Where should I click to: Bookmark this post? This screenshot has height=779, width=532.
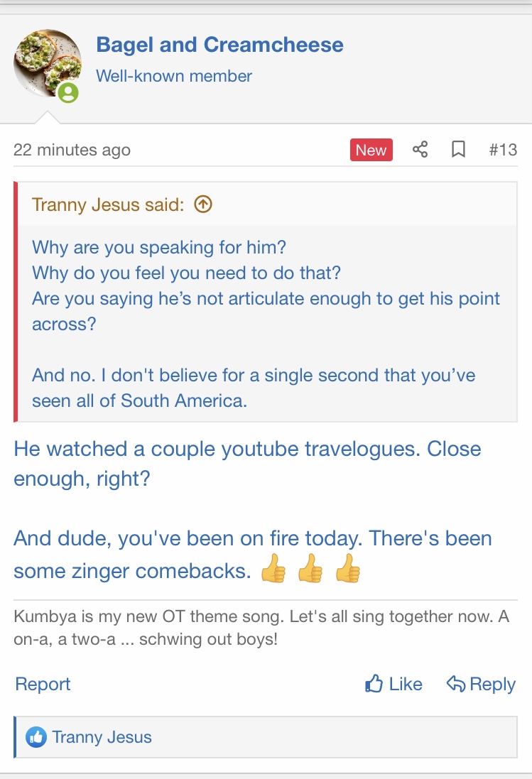click(x=459, y=150)
